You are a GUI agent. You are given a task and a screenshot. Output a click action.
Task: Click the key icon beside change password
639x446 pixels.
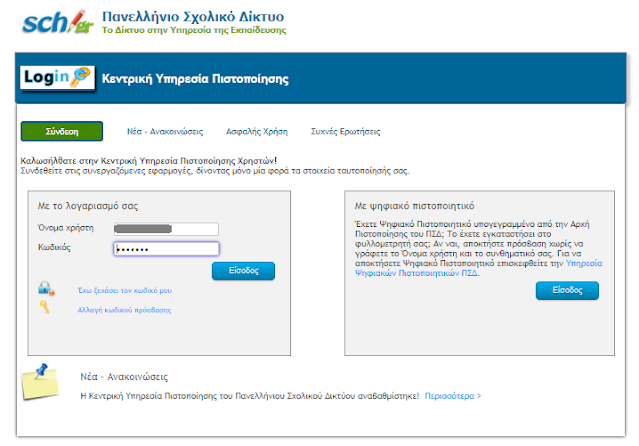point(44,307)
